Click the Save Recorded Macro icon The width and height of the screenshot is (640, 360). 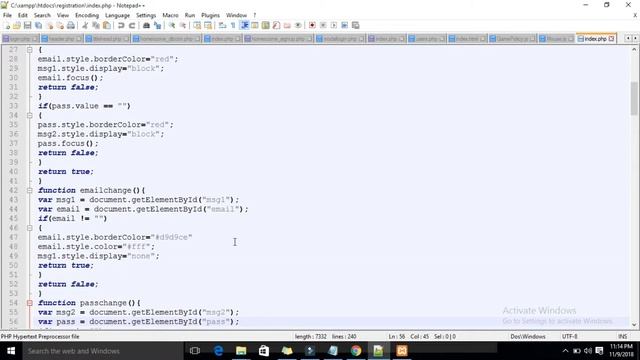point(356,25)
